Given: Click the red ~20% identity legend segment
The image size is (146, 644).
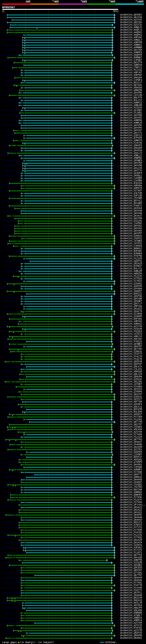Looking at the screenshot, I should pos(16,4).
